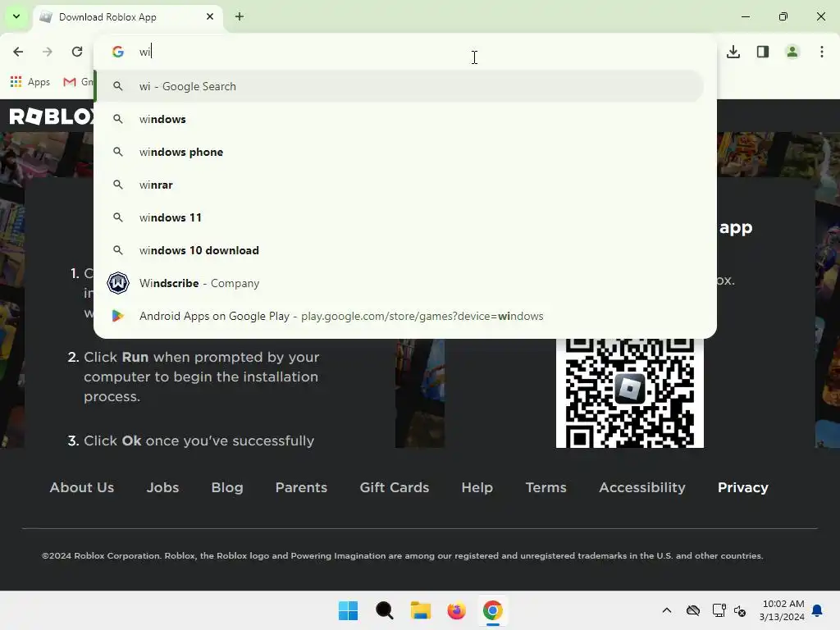The height and width of the screenshot is (630, 840).
Task: Open the Privacy footer link
Action: pyautogui.click(x=743, y=487)
